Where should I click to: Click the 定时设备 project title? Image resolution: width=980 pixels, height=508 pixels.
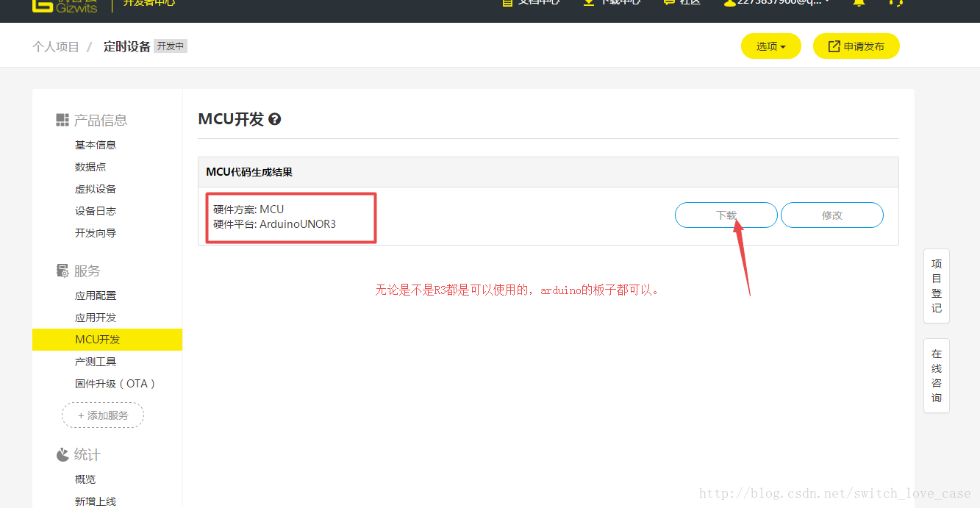(x=127, y=46)
